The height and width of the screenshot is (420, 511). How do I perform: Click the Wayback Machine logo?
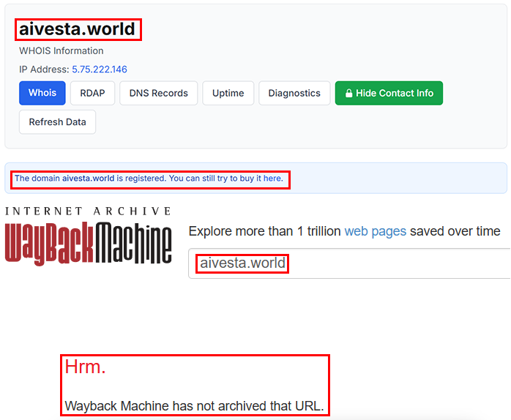coord(89,243)
